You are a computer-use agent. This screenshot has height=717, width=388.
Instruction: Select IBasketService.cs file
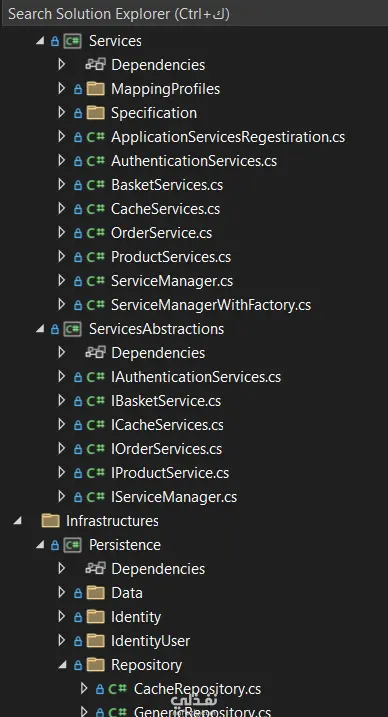pyautogui.click(x=166, y=401)
